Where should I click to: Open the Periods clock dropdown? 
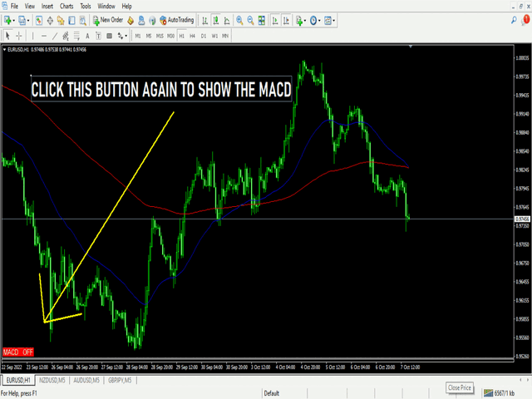click(315, 20)
